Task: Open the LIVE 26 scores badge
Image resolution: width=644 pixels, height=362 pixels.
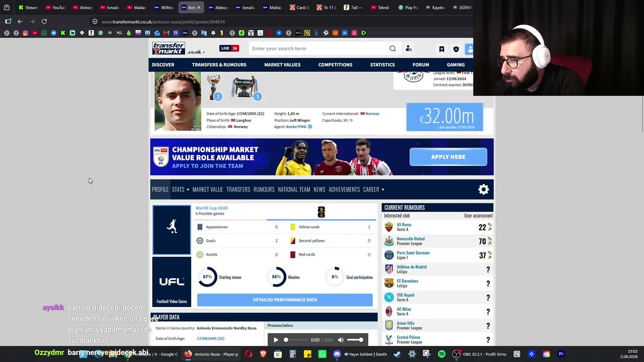Action: click(229, 48)
